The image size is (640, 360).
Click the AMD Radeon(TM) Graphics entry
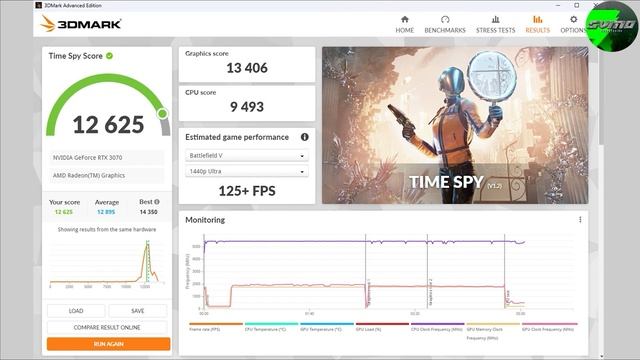click(107, 176)
